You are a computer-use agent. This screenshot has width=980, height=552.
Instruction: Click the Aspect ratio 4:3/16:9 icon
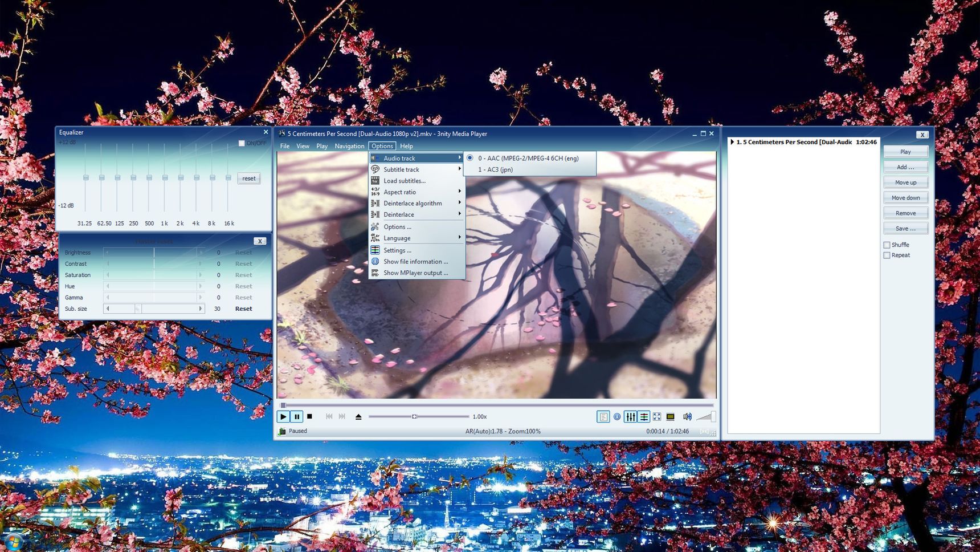375,192
